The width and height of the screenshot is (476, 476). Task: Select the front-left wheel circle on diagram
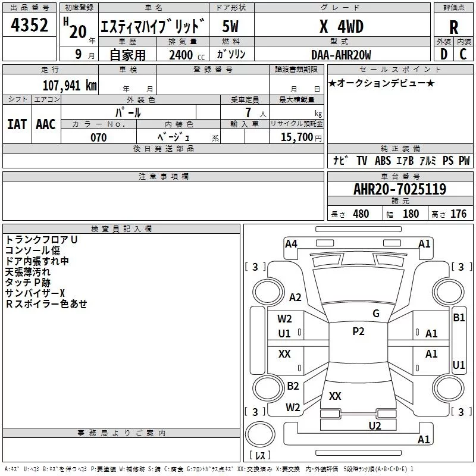tap(268, 292)
